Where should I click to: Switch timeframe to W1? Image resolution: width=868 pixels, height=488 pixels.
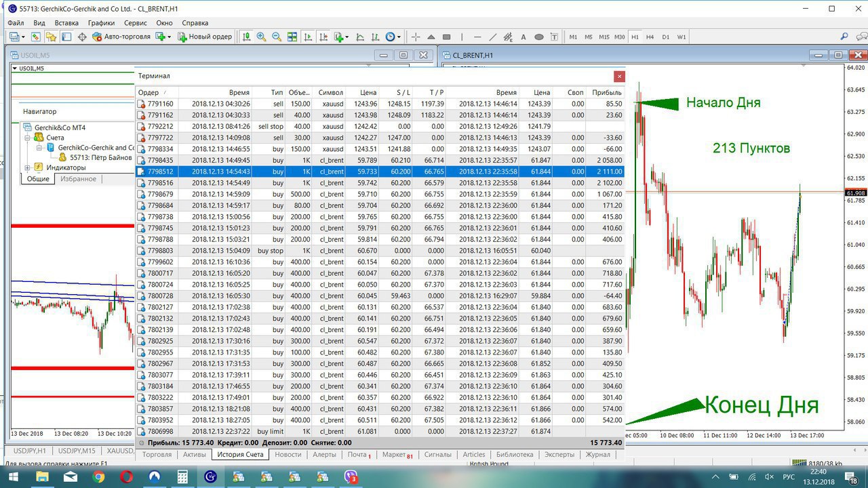coord(682,37)
